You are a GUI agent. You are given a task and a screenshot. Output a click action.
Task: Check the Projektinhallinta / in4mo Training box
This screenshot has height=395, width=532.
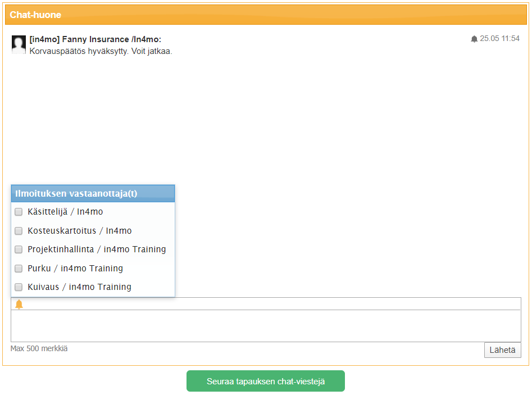tap(19, 249)
